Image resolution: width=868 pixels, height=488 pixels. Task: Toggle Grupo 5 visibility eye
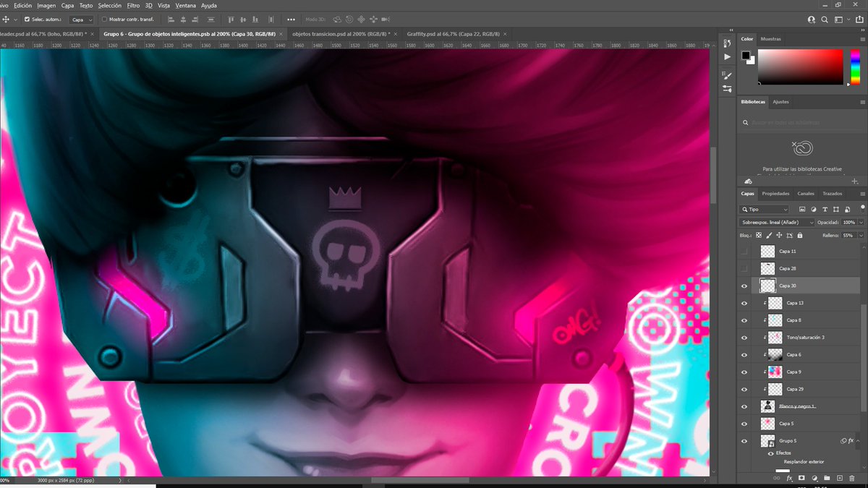[744, 440]
